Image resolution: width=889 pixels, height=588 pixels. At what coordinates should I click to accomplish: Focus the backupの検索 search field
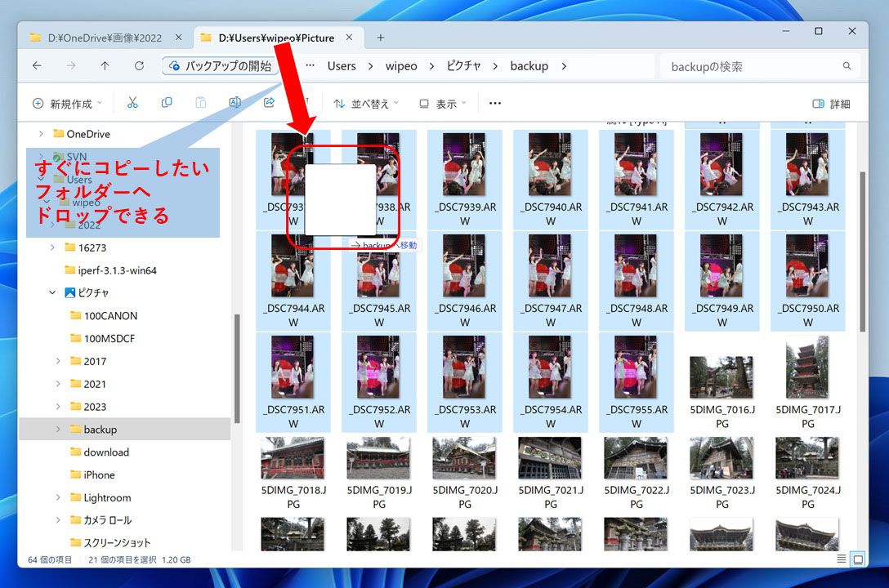760,66
